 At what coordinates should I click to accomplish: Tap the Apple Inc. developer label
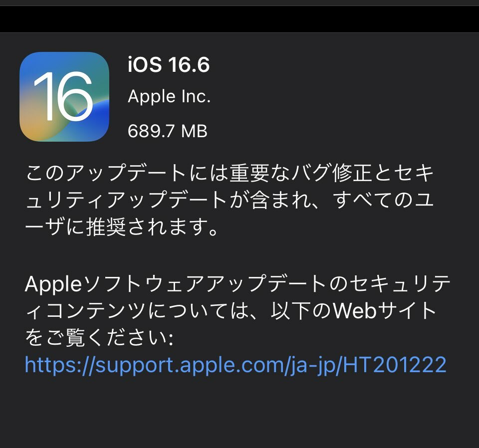coord(169,97)
